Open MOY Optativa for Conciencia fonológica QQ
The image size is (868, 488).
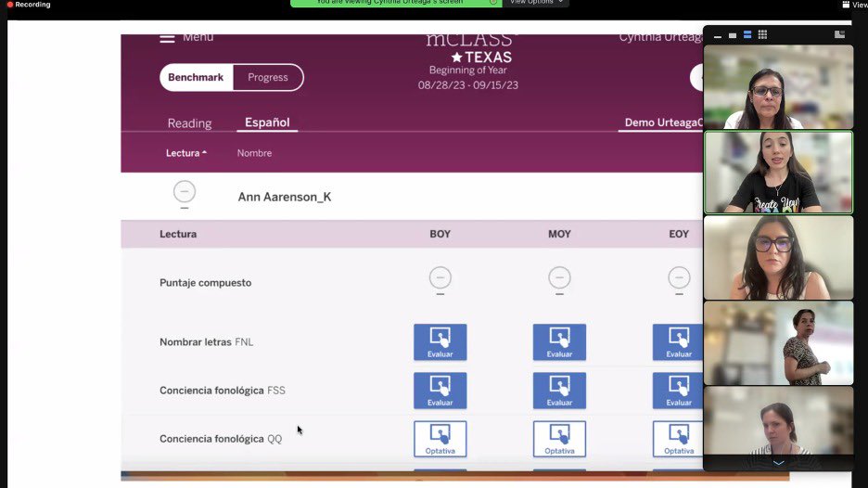click(560, 439)
